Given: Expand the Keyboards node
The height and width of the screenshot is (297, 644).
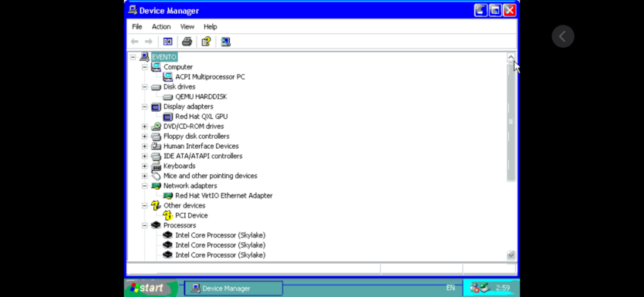Looking at the screenshot, I should pos(144,166).
